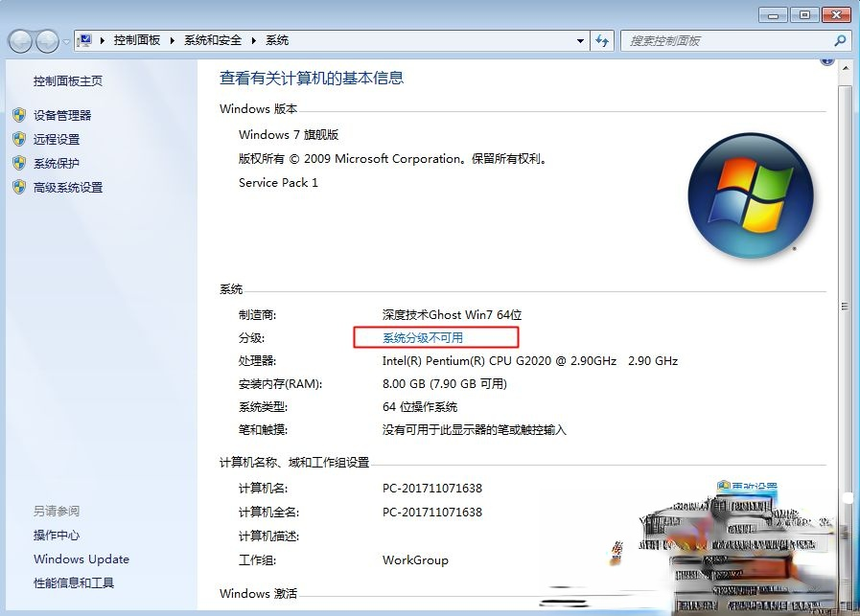
Task: Open the 系统分级不可用 link
Action: coord(423,337)
